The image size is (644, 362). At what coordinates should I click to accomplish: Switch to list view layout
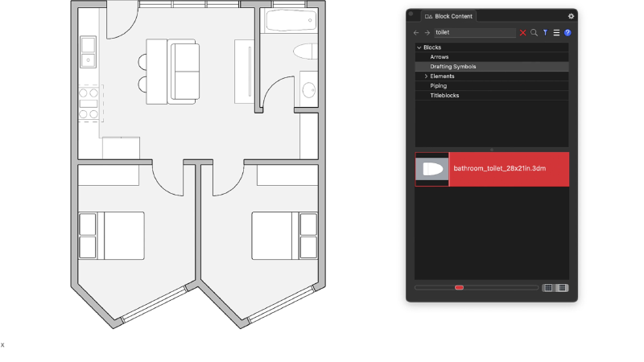click(562, 288)
